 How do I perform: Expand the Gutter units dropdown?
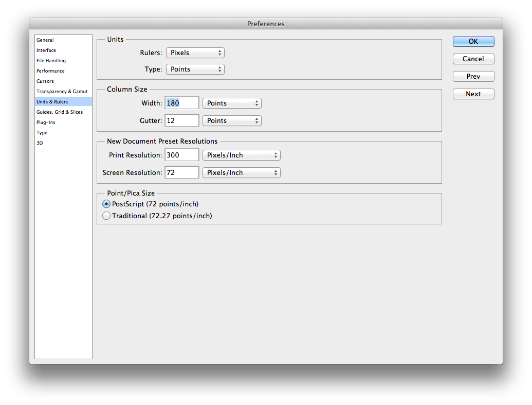click(x=232, y=121)
